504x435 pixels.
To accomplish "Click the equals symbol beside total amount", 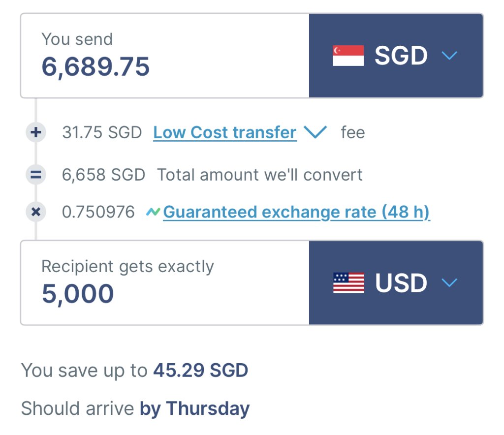I will tap(35, 174).
